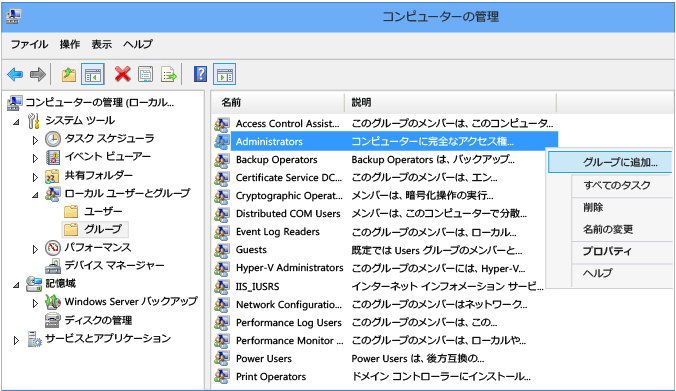Expand the サービスとアプリケーション node arrow
The image size is (676, 391).
[16, 340]
